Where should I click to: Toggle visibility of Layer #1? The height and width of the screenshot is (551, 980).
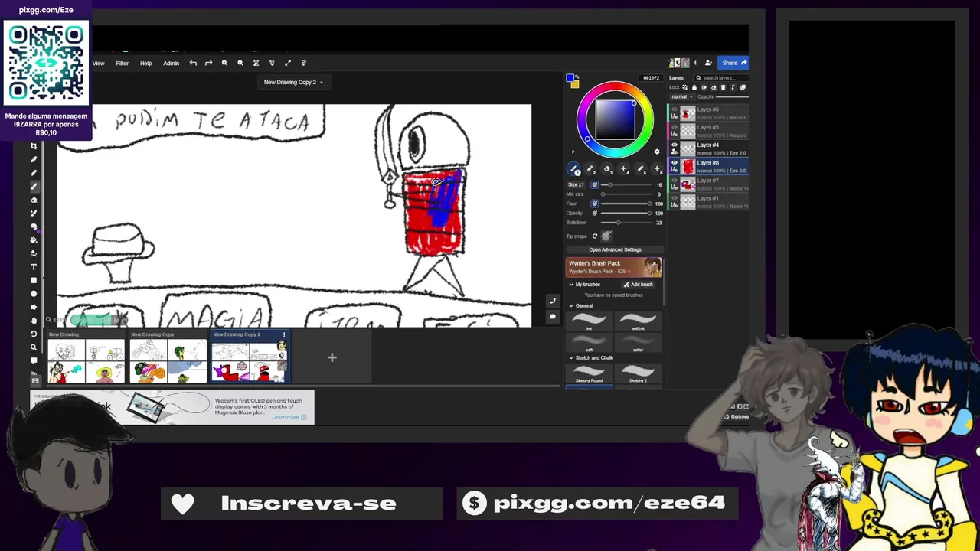[675, 197]
